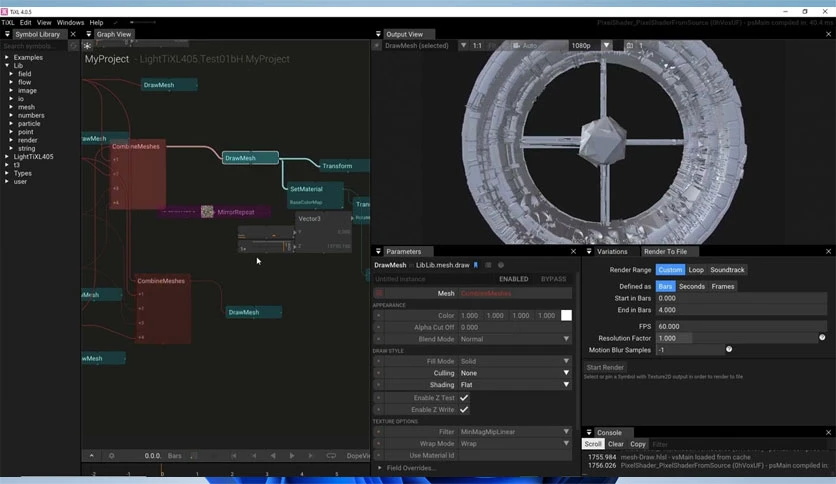Toggle Scroll option in Console
The height and width of the screenshot is (484, 836).
pos(592,444)
